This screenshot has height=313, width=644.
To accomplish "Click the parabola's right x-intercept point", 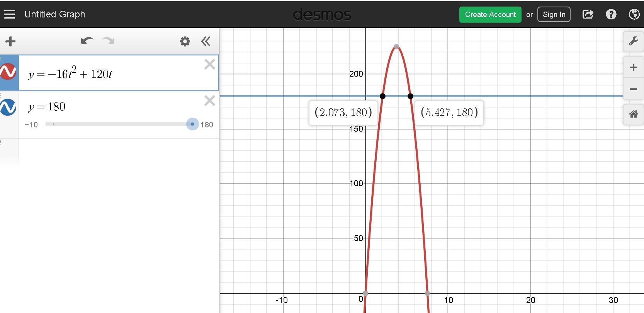I will coord(427,293).
